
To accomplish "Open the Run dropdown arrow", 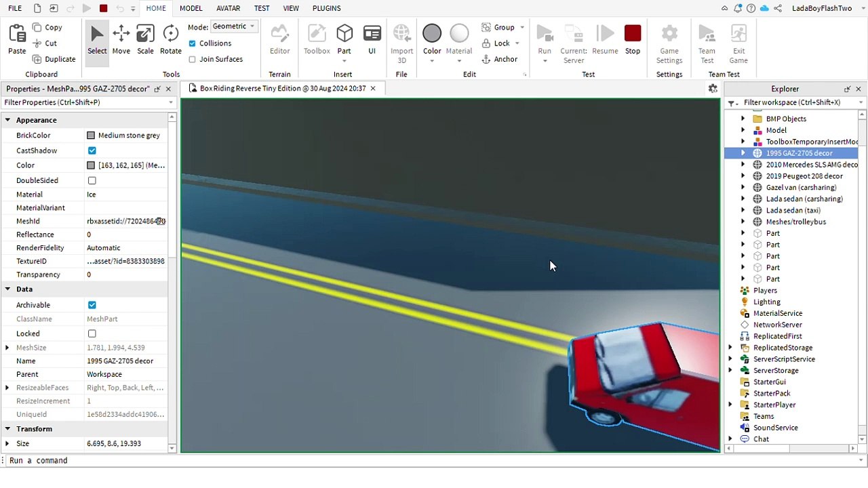I will click(545, 61).
